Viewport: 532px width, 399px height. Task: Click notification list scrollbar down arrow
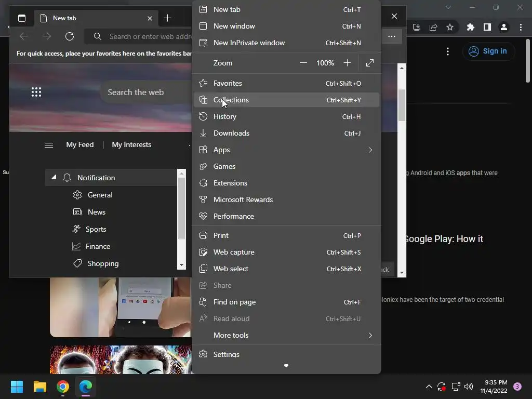[x=181, y=265]
